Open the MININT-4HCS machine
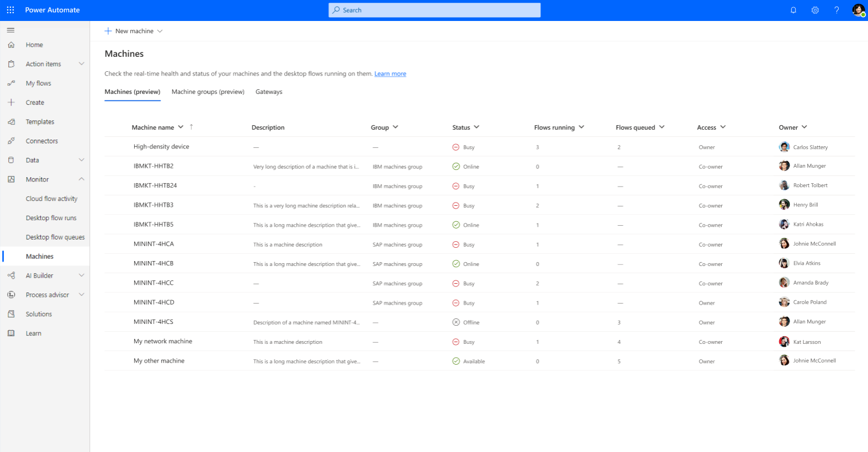Screen dimensions: 868x452 coord(153,322)
